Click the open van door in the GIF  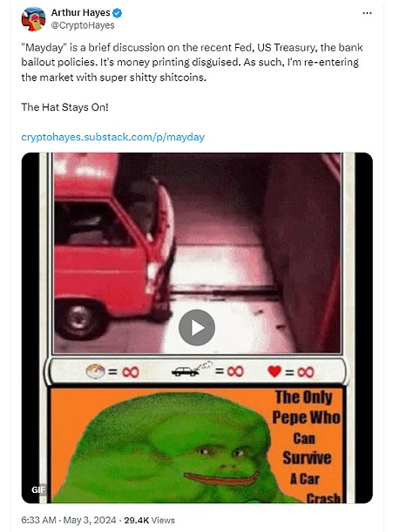(161, 248)
